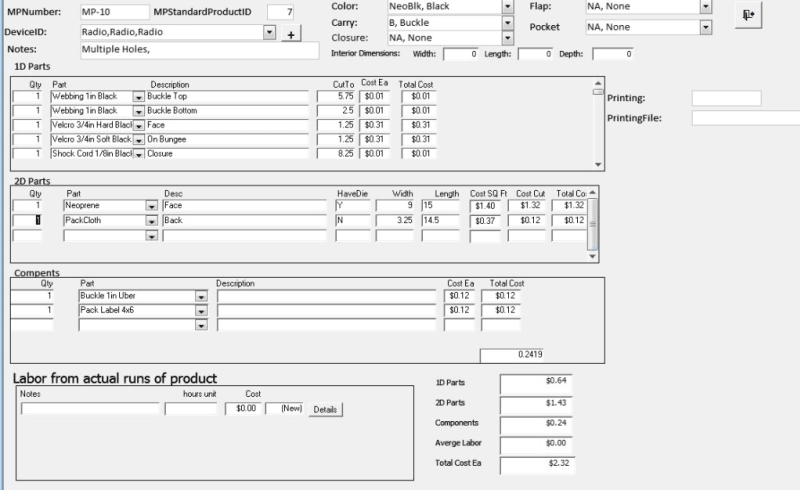Click the PrintingFile input field
800x490 pixels.
(x=746, y=118)
